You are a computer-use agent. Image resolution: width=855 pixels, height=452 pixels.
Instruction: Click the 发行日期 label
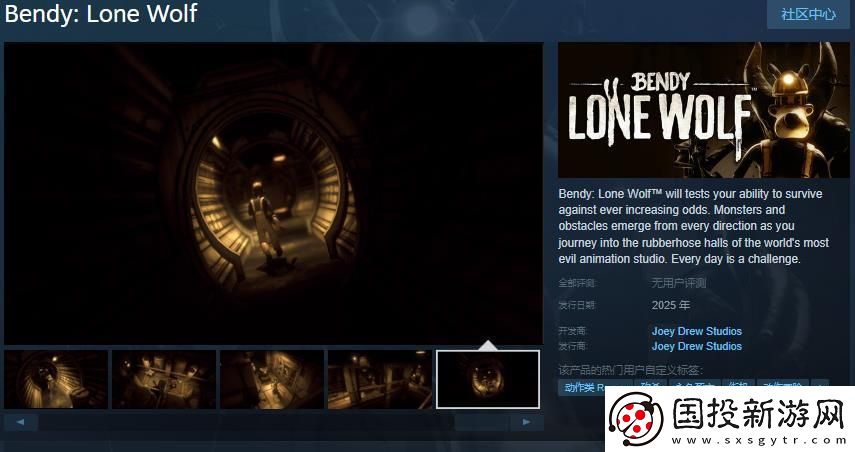pos(577,305)
